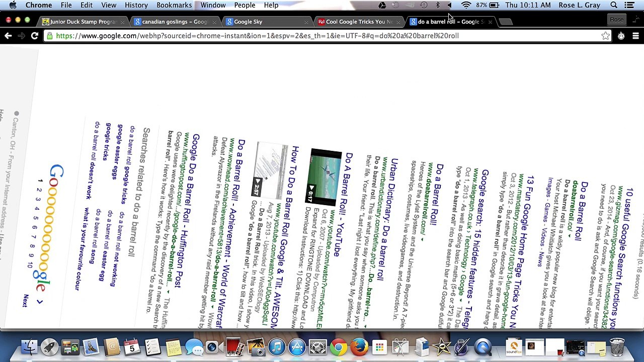Open the Urban Dictionary barrel roll result

point(387,219)
